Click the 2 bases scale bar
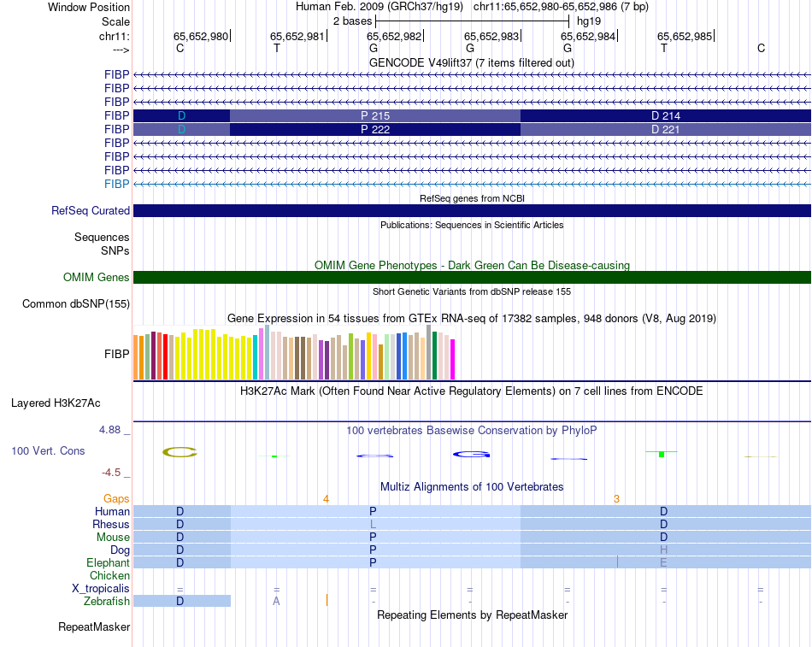This screenshot has height=647, width=812. pos(472,21)
